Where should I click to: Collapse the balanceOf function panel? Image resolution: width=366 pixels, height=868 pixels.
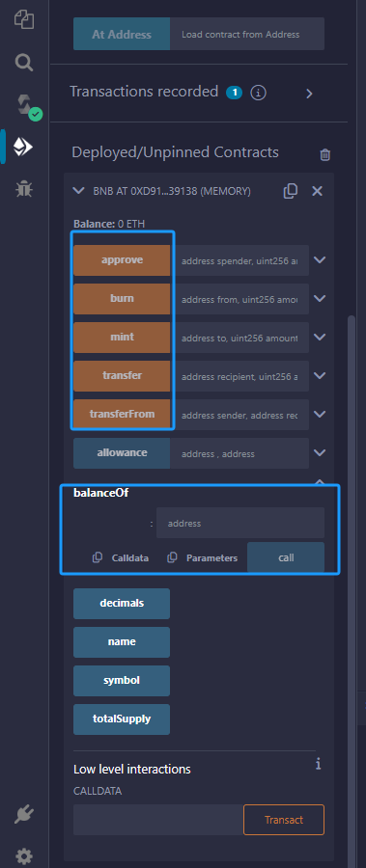click(x=320, y=481)
